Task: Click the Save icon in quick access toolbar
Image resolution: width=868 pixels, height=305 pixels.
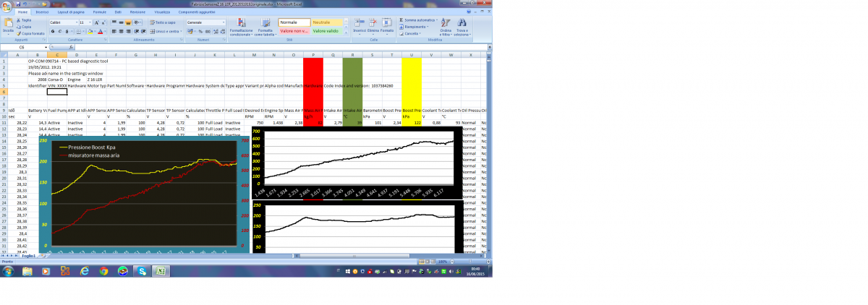Action: tap(17, 4)
